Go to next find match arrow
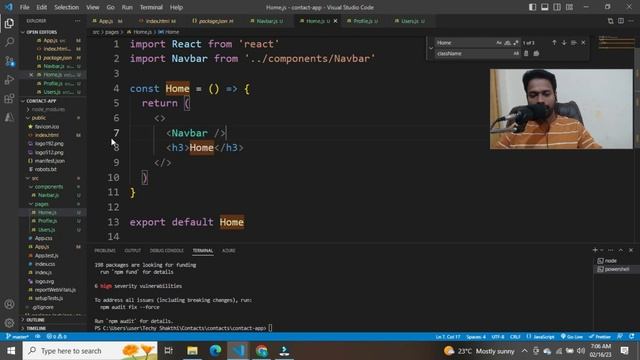The image size is (640, 360). [x=564, y=42]
